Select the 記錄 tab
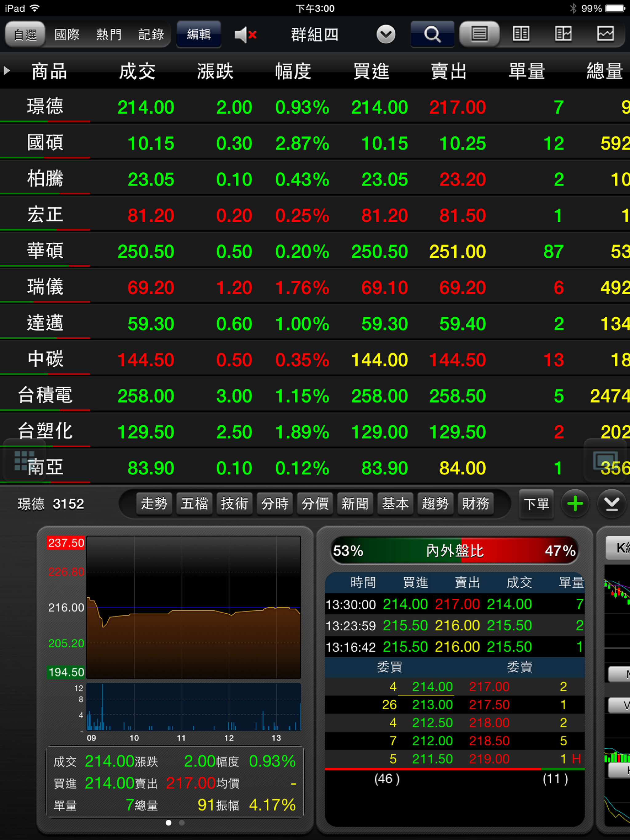The image size is (630, 840). tap(151, 34)
